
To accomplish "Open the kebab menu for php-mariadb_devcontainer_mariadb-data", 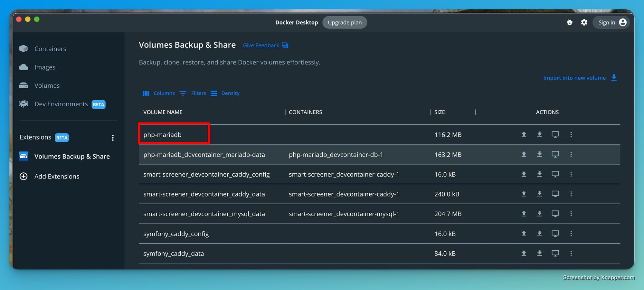I will pos(571,154).
